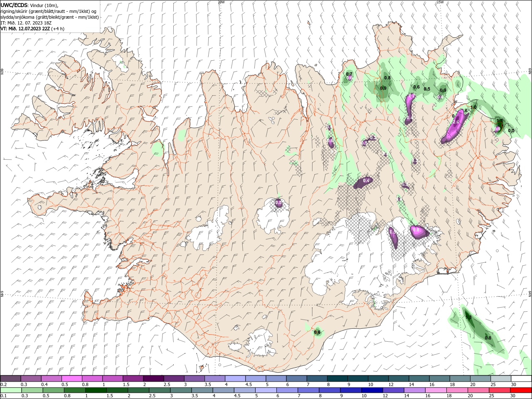
Task: Select the 0.2 grey-purple swatch in snow legend
Action: click(x=10, y=379)
